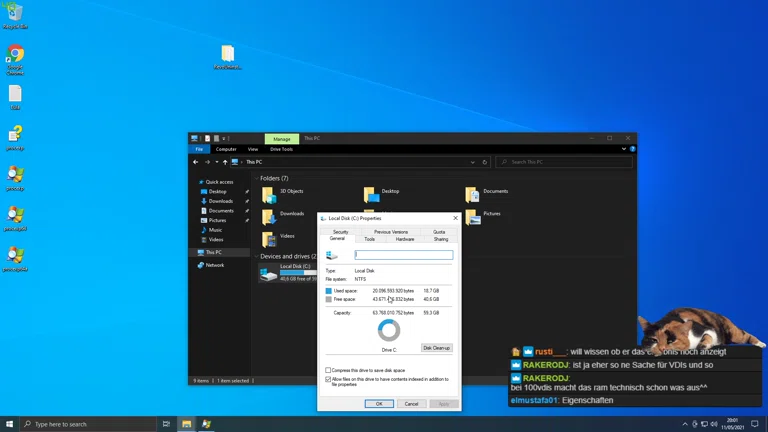Open the Customize Quick Access Toolbar dropdown
The height and width of the screenshot is (432, 768).
224,139
